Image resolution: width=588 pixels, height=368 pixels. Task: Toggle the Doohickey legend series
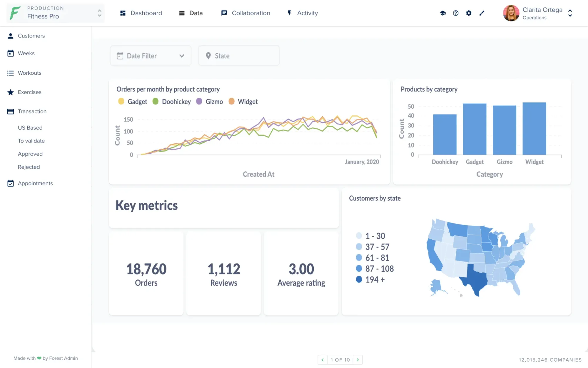tap(172, 102)
